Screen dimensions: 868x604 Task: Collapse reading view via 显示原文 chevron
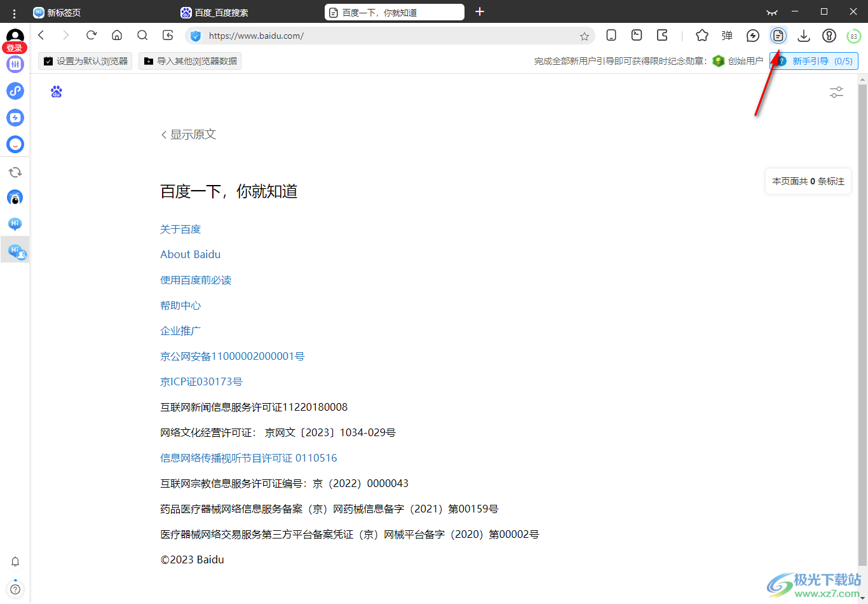[164, 134]
